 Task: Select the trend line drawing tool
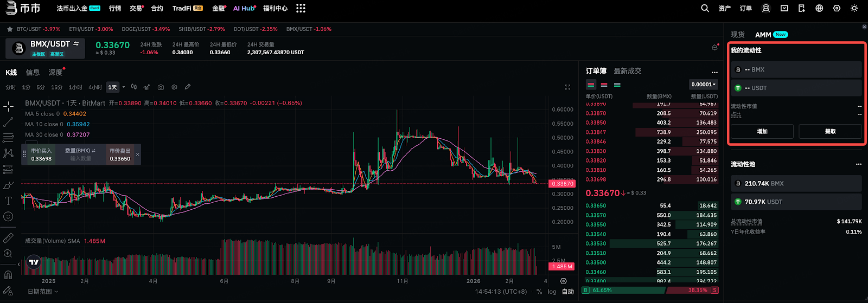[x=8, y=123]
